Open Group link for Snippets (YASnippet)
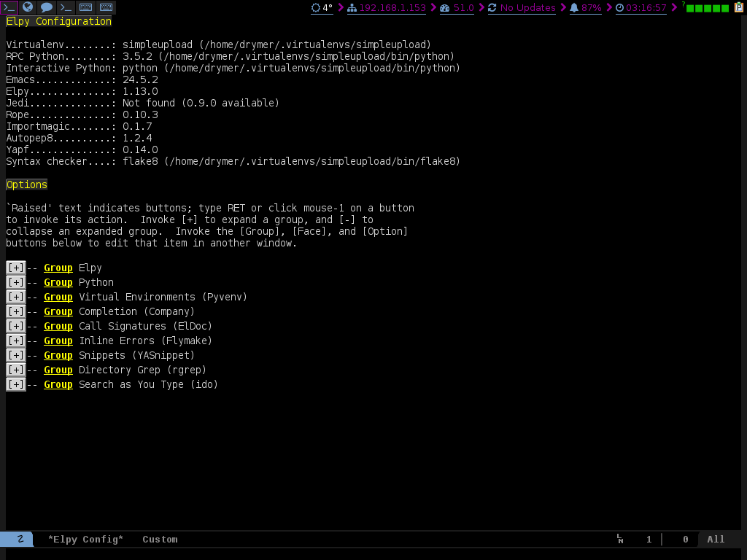This screenshot has width=747, height=560. 58,356
